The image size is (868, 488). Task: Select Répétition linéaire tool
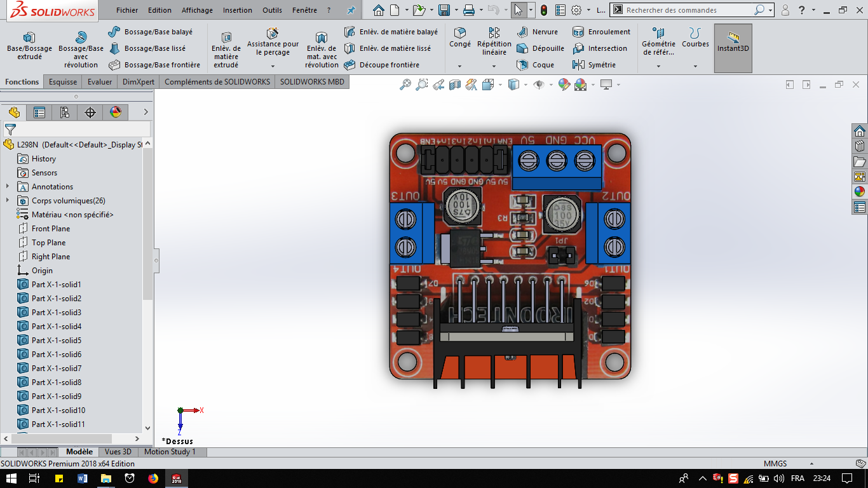(x=494, y=42)
